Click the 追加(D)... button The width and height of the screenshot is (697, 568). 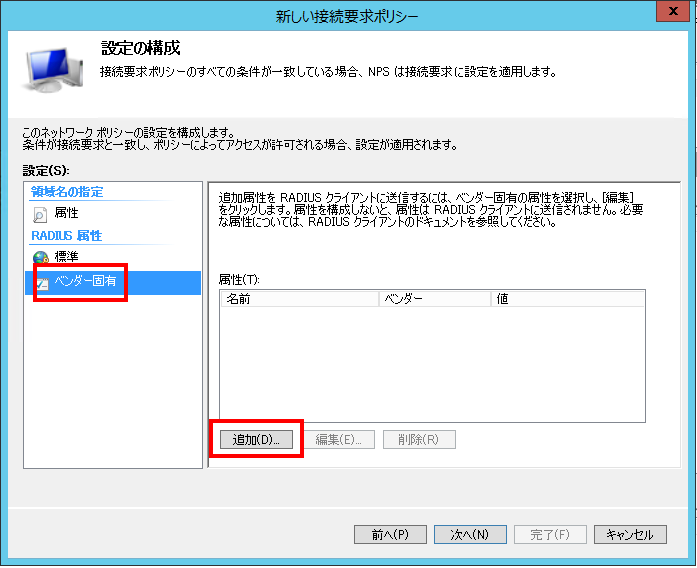point(256,440)
